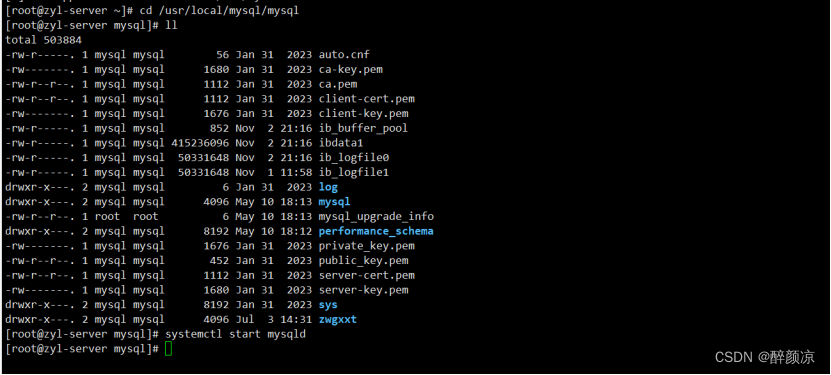Click the ib_buffer_pool filename
Viewport: 831px width, 375px height.
click(363, 128)
